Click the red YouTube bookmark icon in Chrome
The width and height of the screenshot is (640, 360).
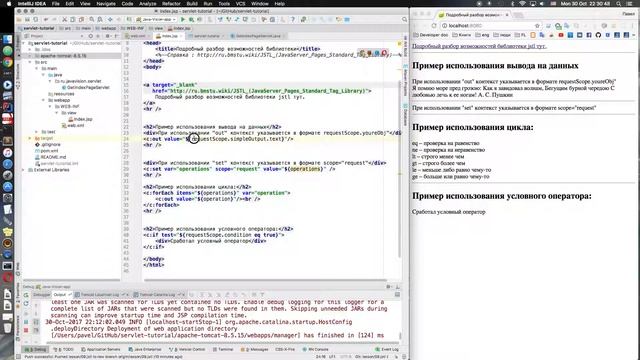[561, 35]
